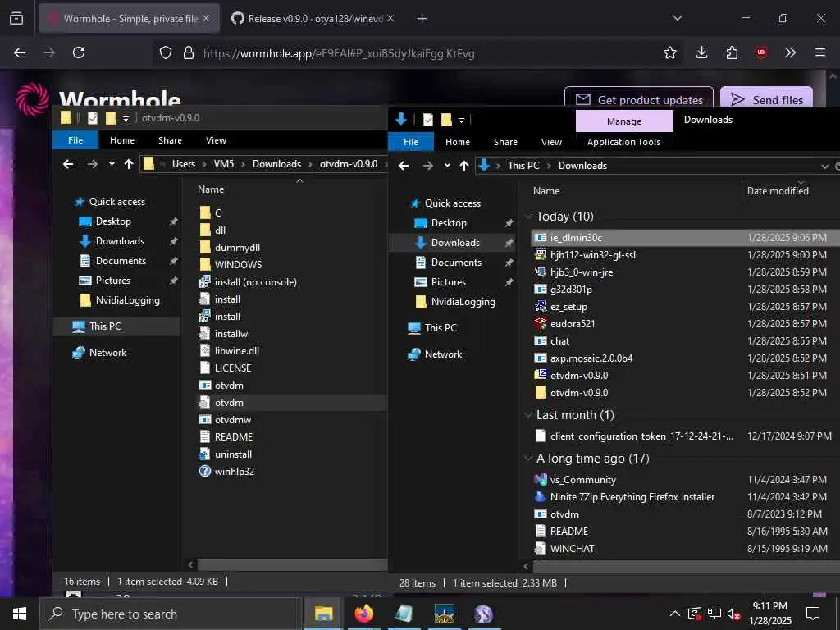Image resolution: width=840 pixels, height=630 pixels.
Task: Go up a folder in Downloads window
Action: (464, 166)
